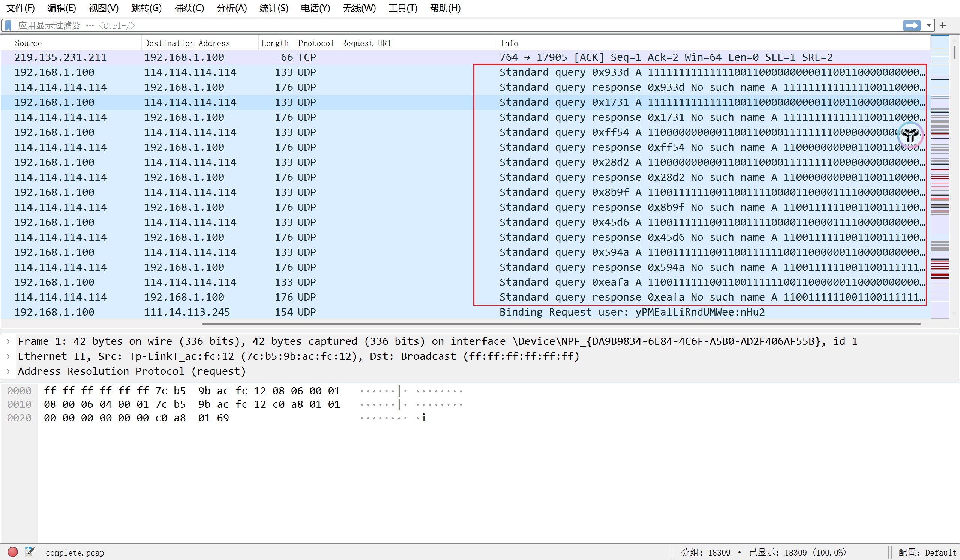The image size is (960, 560).
Task: Open the capture file properties notepad icon
Action: 30,552
